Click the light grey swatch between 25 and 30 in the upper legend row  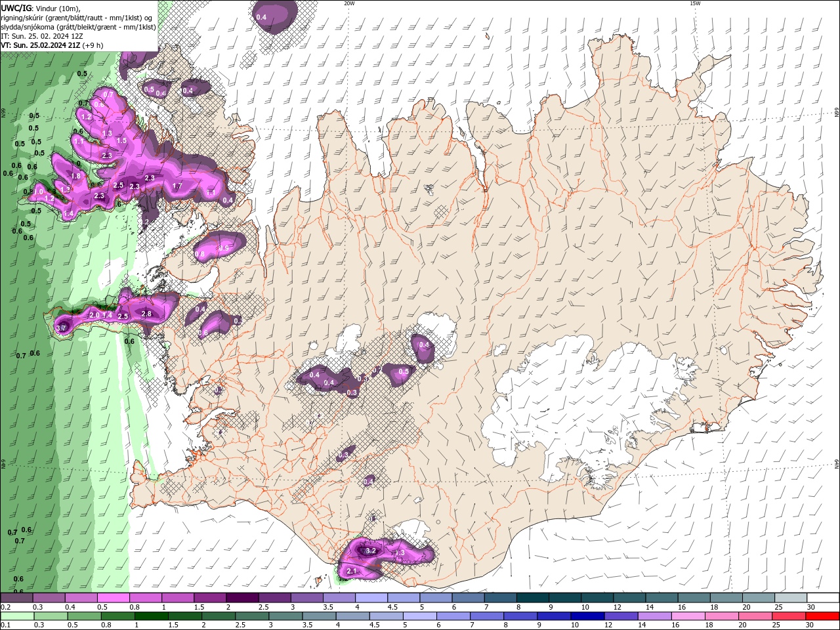(791, 598)
